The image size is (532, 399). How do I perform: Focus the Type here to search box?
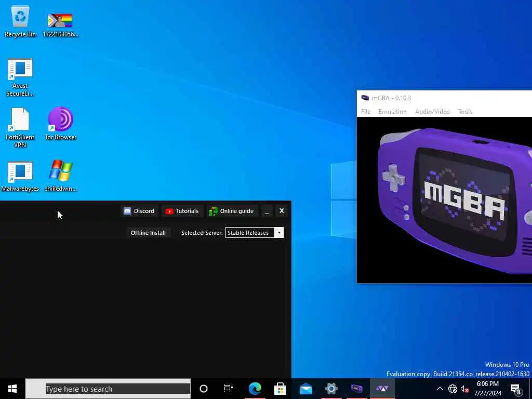108,389
